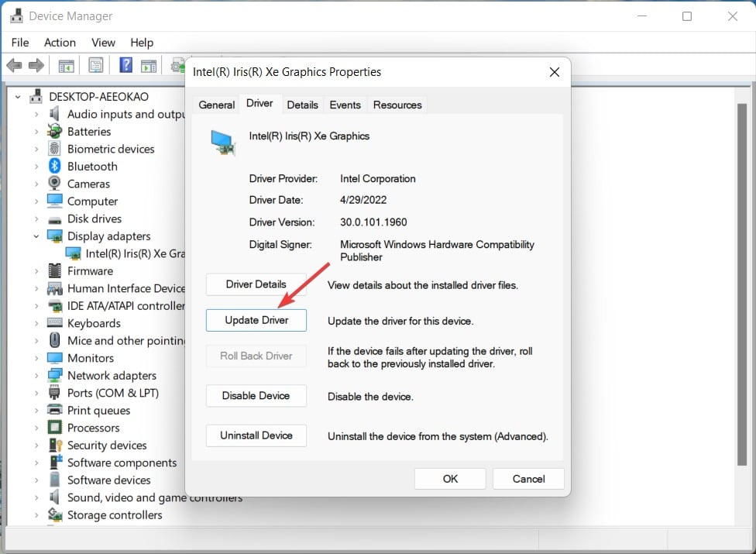Open the View menu
This screenshot has height=554, width=756.
103,43
